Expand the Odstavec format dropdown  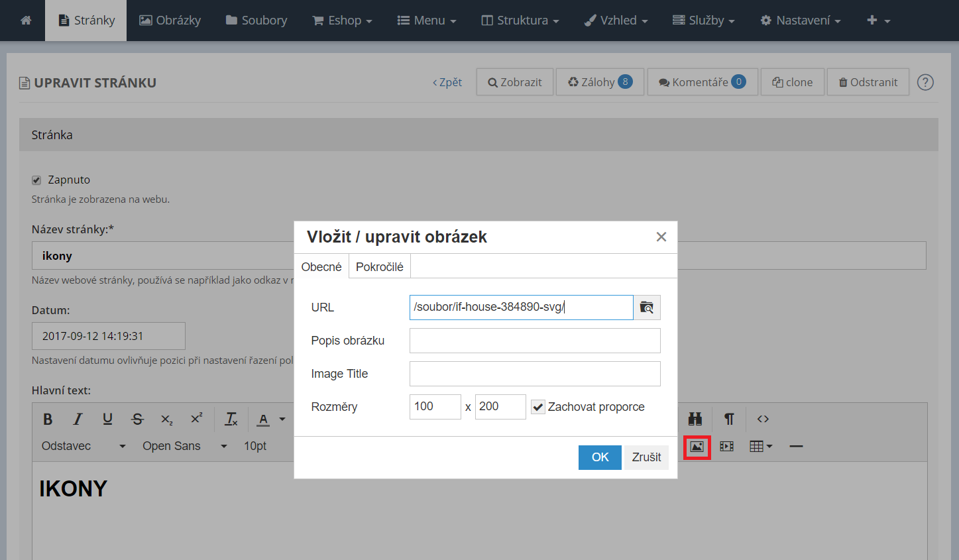[x=84, y=446]
